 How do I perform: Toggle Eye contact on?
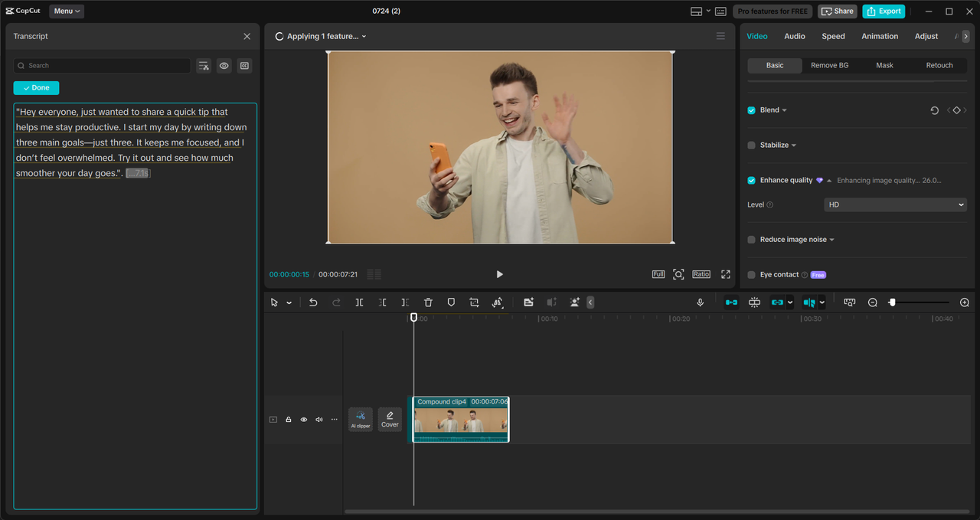tap(751, 274)
